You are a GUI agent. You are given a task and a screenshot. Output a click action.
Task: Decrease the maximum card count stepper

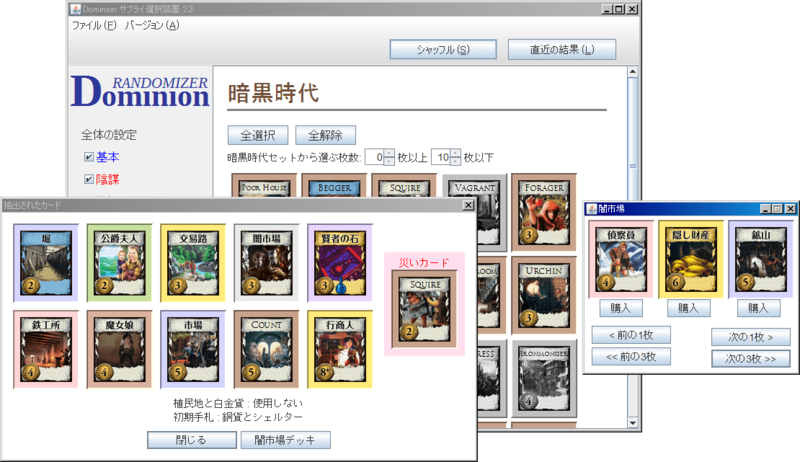click(x=455, y=161)
